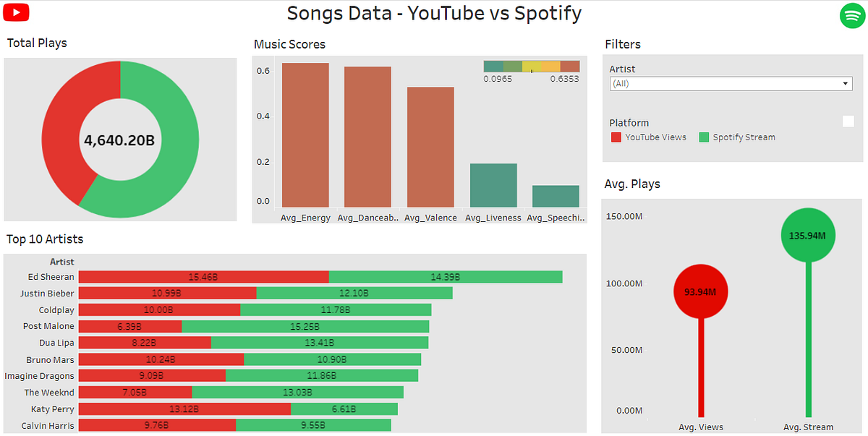
Task: Click the Spotify logo in the top-right corner
Action: (x=851, y=16)
